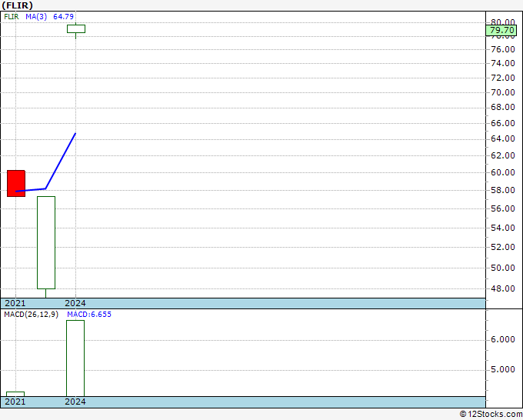Click the tall 2024 MACD bar

click(75, 358)
